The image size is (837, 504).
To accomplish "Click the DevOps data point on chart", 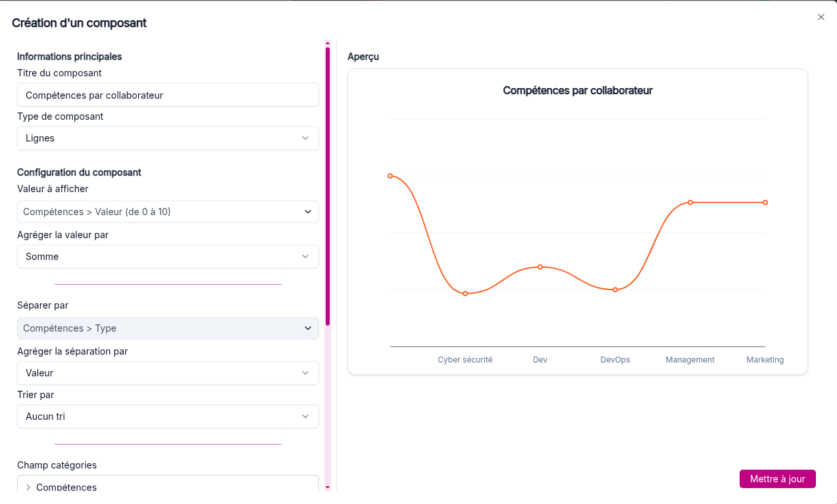I will point(615,290).
